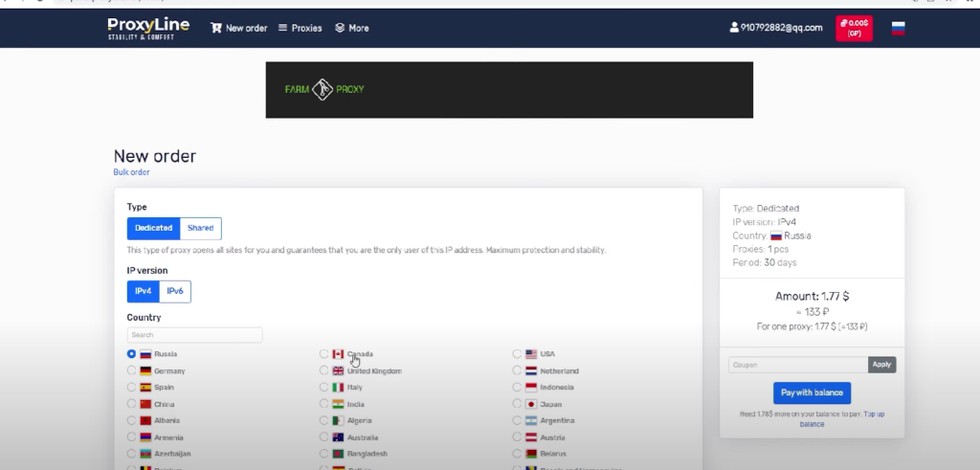Screen dimensions: 980x470
Task: Click the Algeria flag icon
Action: 338,420
